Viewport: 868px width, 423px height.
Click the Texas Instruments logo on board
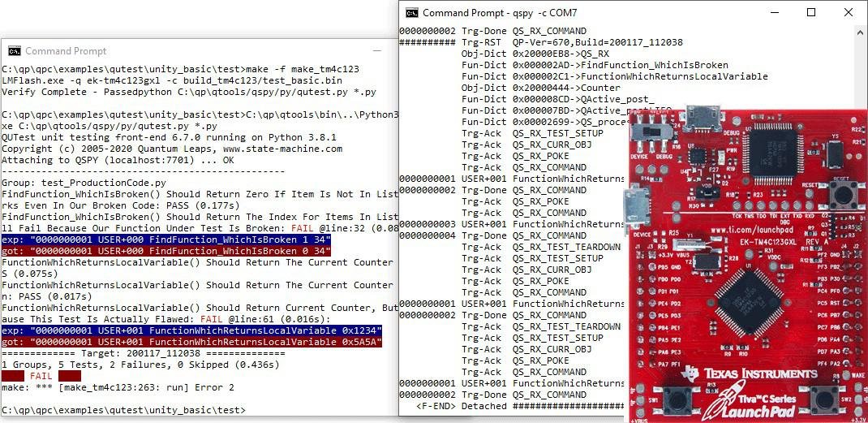749,373
